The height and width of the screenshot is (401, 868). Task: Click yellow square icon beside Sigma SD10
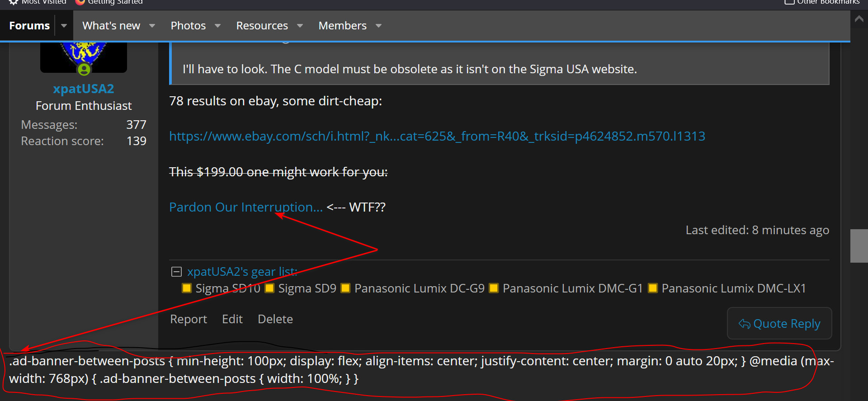click(186, 288)
